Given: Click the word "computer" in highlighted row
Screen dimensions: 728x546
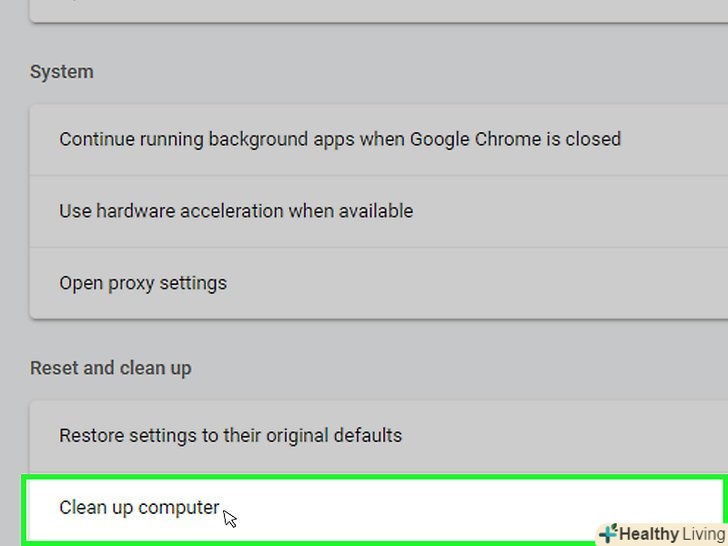Looking at the screenshot, I should 179,508.
